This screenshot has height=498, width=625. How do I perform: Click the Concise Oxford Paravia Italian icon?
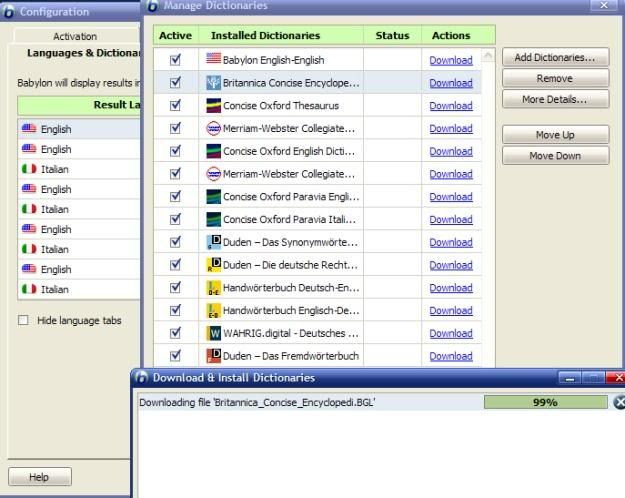coord(214,219)
